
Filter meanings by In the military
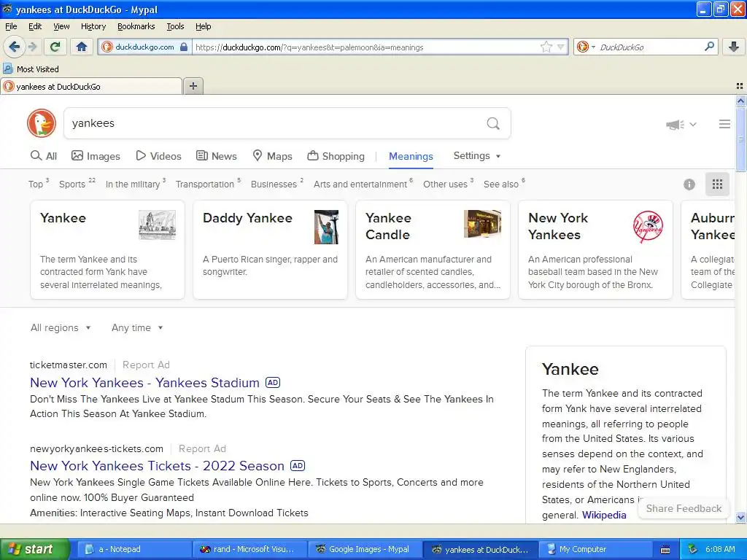coord(136,184)
